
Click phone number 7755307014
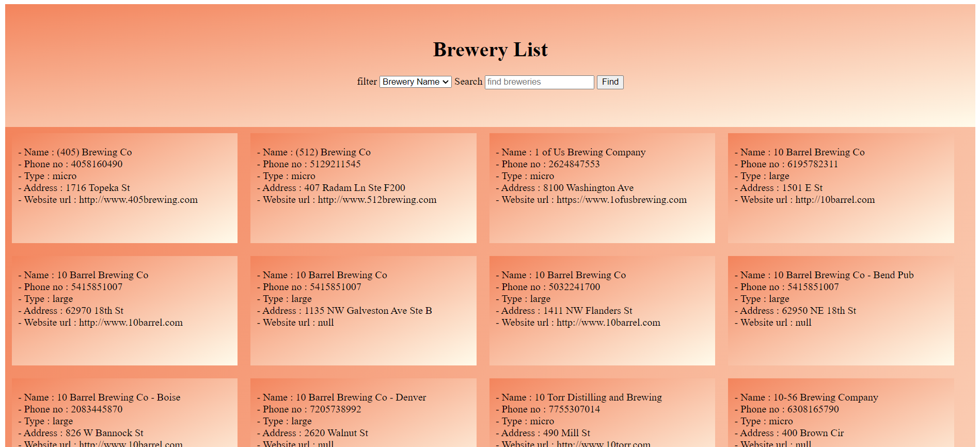[x=574, y=409]
